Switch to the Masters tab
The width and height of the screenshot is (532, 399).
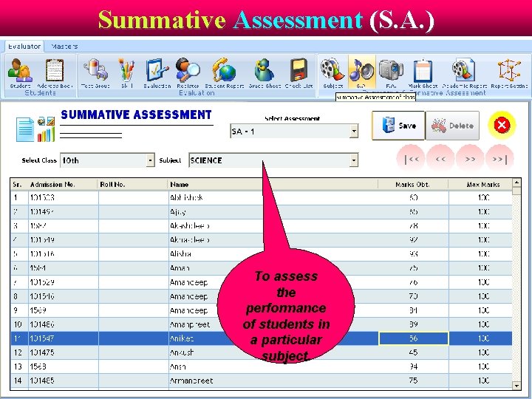coord(64,46)
